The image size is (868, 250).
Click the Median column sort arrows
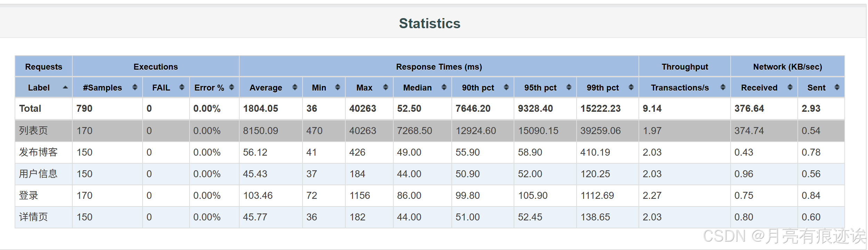pos(444,87)
